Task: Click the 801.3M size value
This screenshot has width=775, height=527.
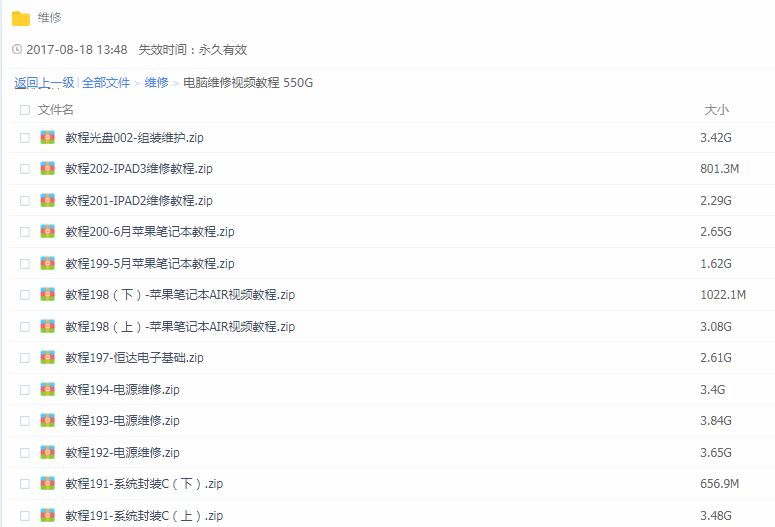Action: click(720, 169)
